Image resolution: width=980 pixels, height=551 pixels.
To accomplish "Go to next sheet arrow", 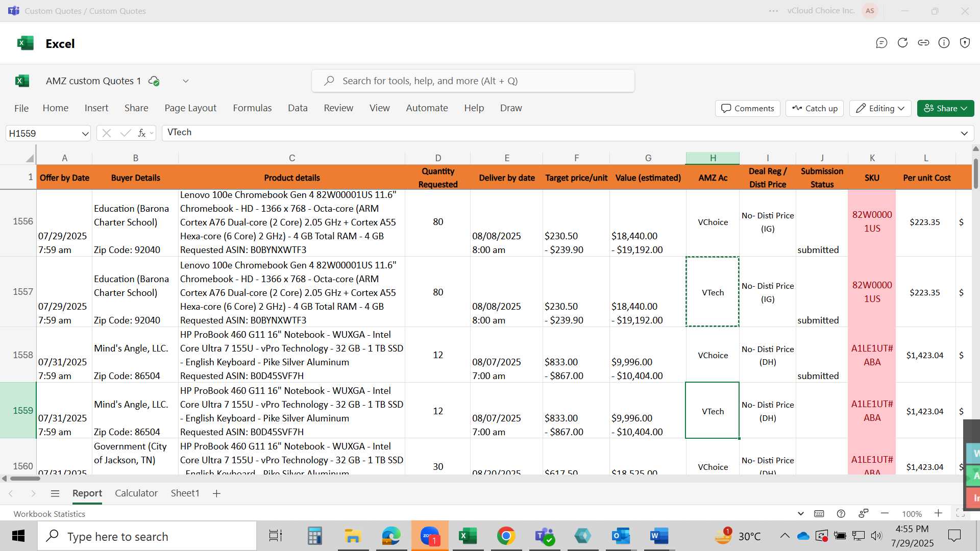I will click(x=33, y=493).
